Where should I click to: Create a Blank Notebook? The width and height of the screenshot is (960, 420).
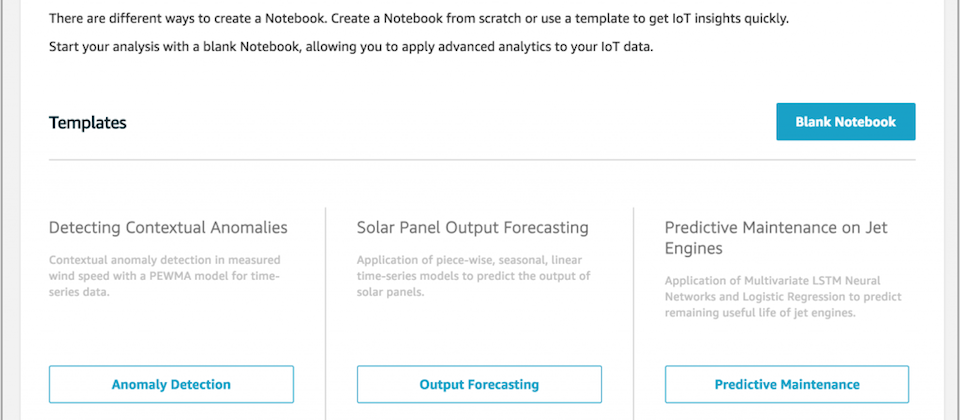tap(846, 122)
